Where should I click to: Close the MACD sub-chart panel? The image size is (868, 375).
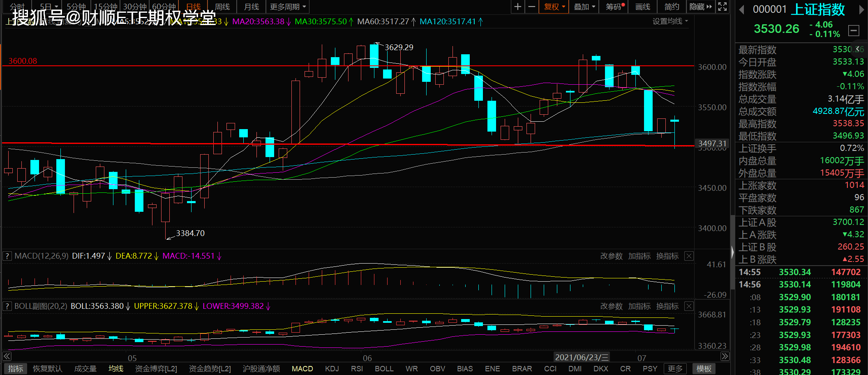click(x=689, y=256)
